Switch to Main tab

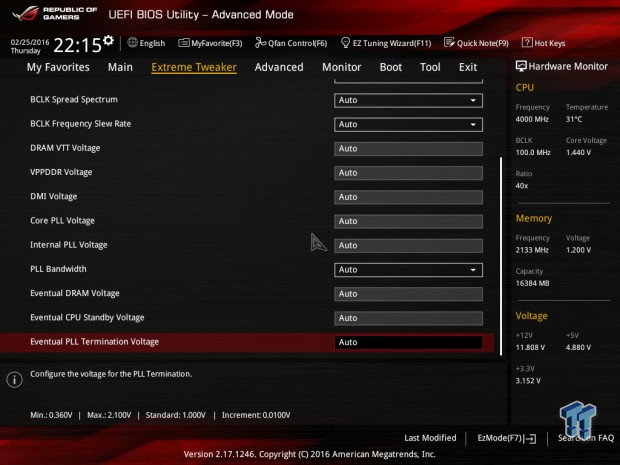coord(120,67)
